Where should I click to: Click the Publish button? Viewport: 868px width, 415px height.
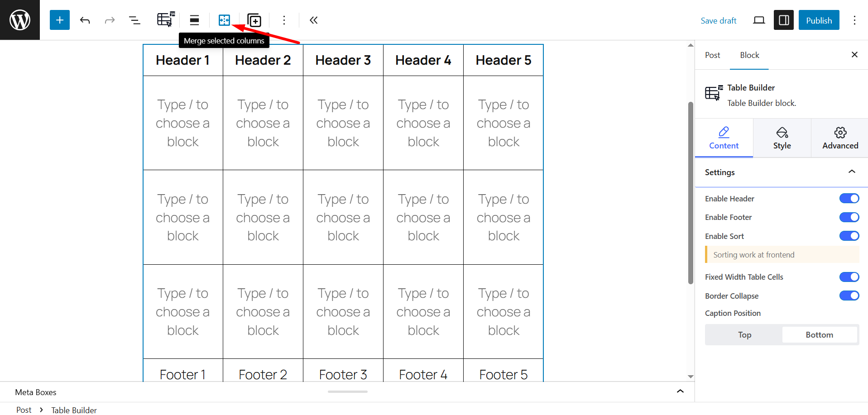(819, 20)
